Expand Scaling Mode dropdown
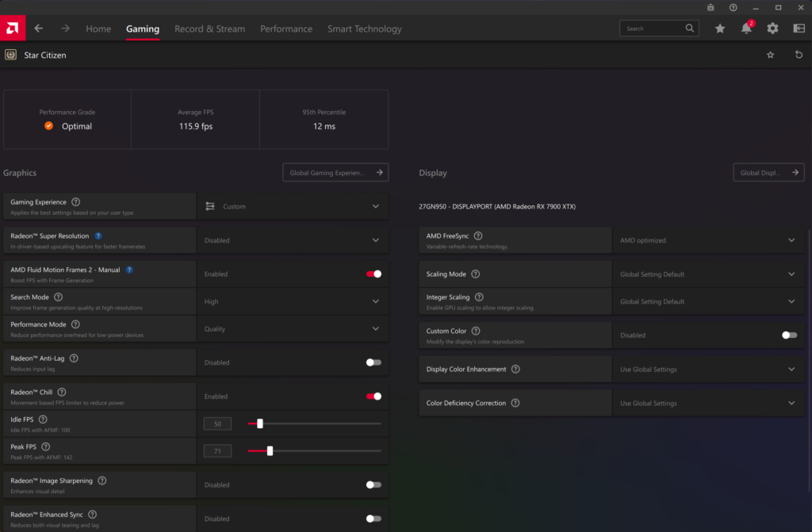 click(708, 274)
